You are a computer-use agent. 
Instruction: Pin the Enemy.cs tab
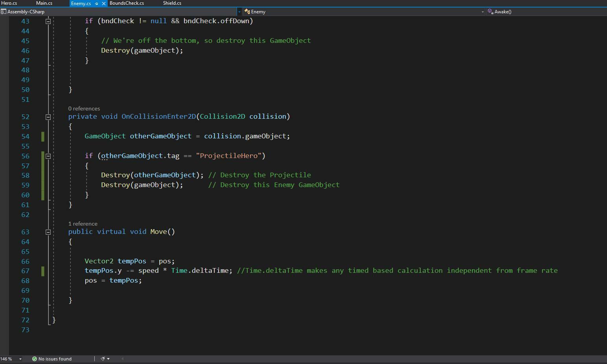97,4
